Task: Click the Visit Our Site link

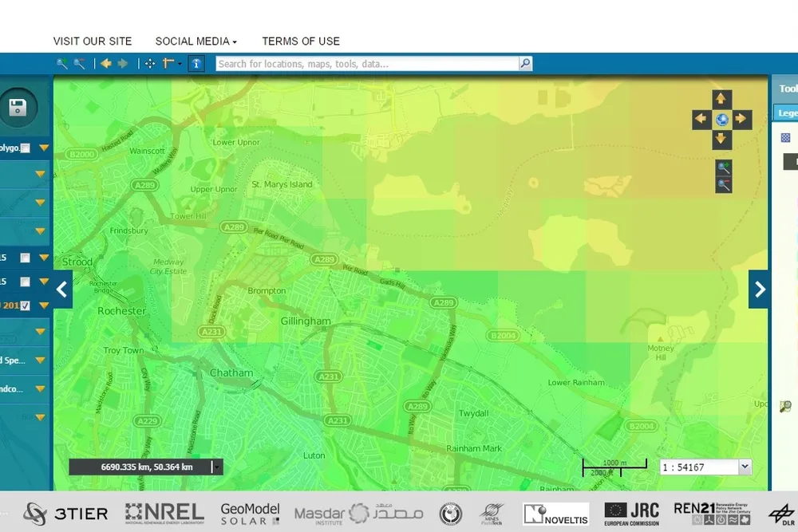Action: [93, 41]
